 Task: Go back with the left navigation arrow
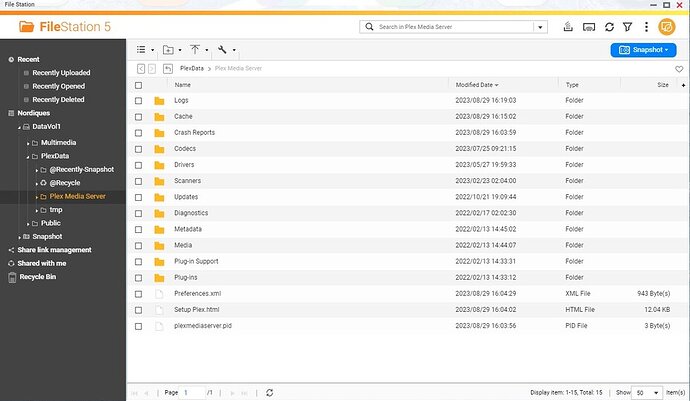click(x=141, y=69)
